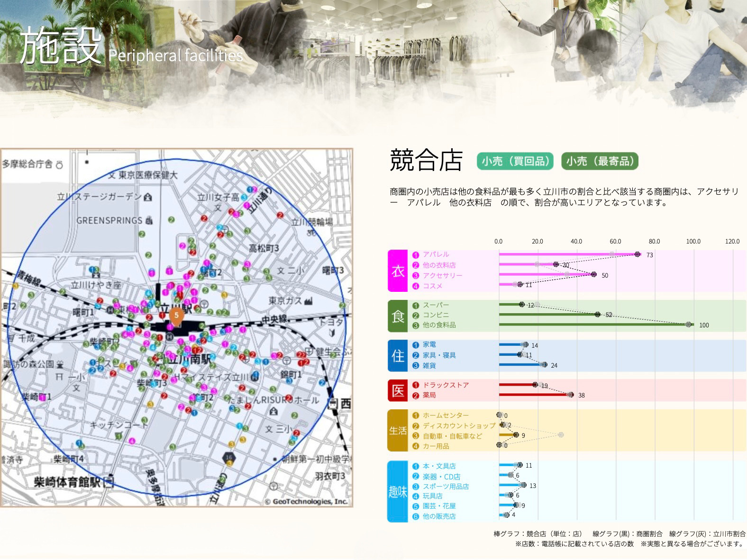Switch to the 小売（最寄品） tab
747x560 pixels.
click(600, 161)
